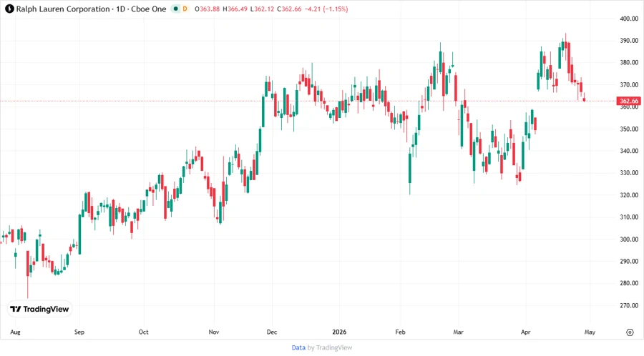644x356 pixels.
Task: Click the 'by TradingView' attribution link
Action: (x=330, y=348)
